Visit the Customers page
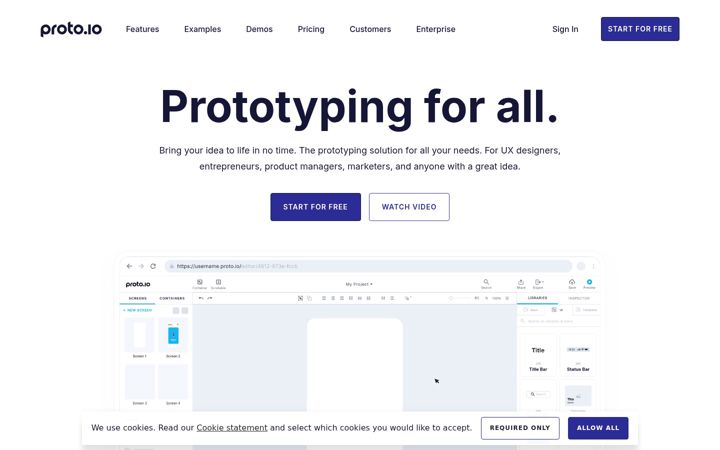 pos(370,29)
